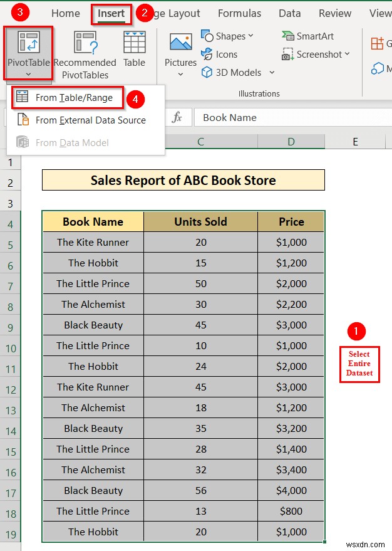Click the $1,400 price cell
Viewport: 392px width, 551px height.
click(x=291, y=449)
